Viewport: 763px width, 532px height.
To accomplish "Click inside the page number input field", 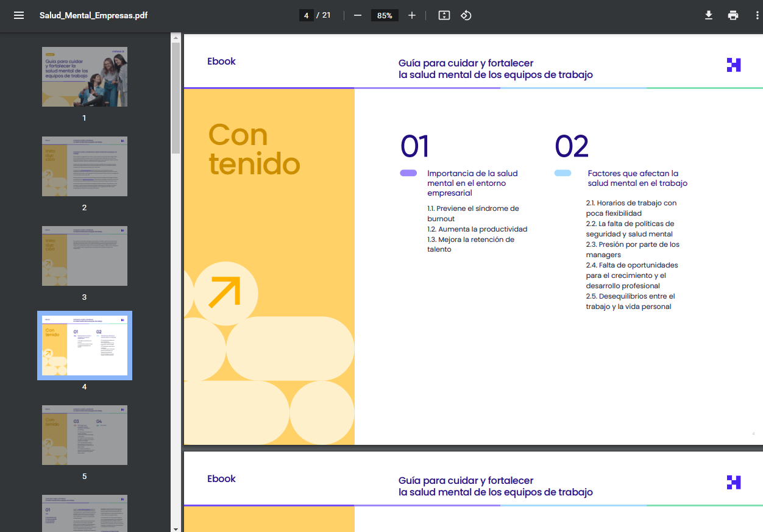I will (x=306, y=15).
